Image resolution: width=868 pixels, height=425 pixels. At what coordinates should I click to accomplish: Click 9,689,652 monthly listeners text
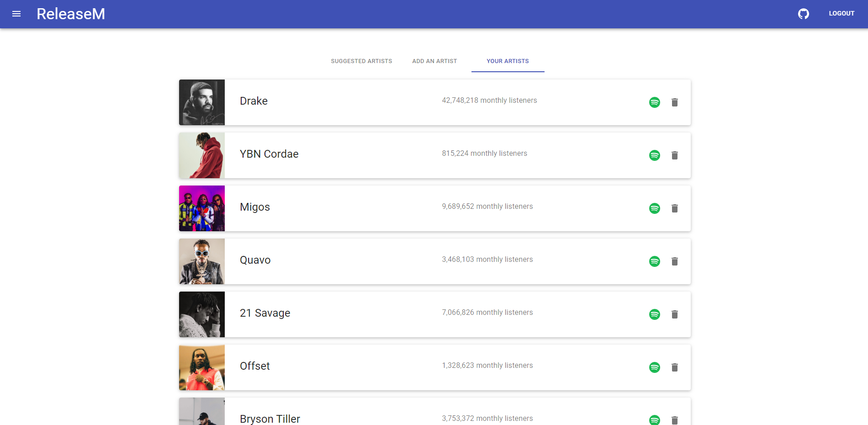tap(487, 207)
